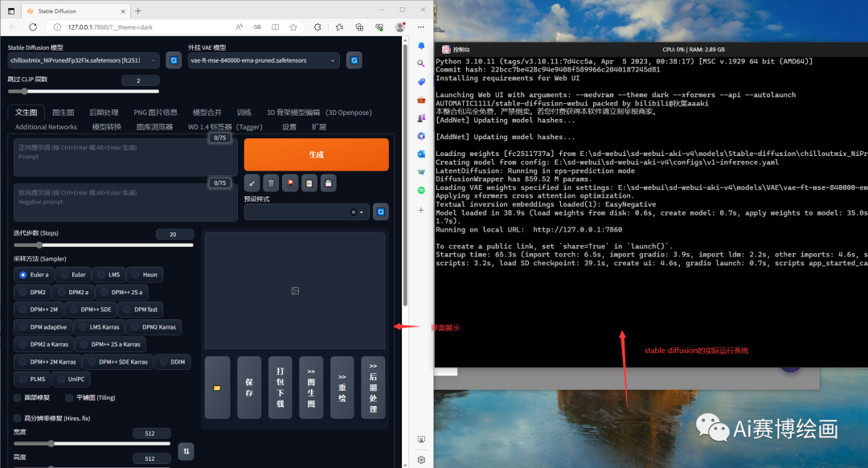The height and width of the screenshot is (468, 868).
Task: Send the image to 图生图 button
Action: tap(311, 388)
